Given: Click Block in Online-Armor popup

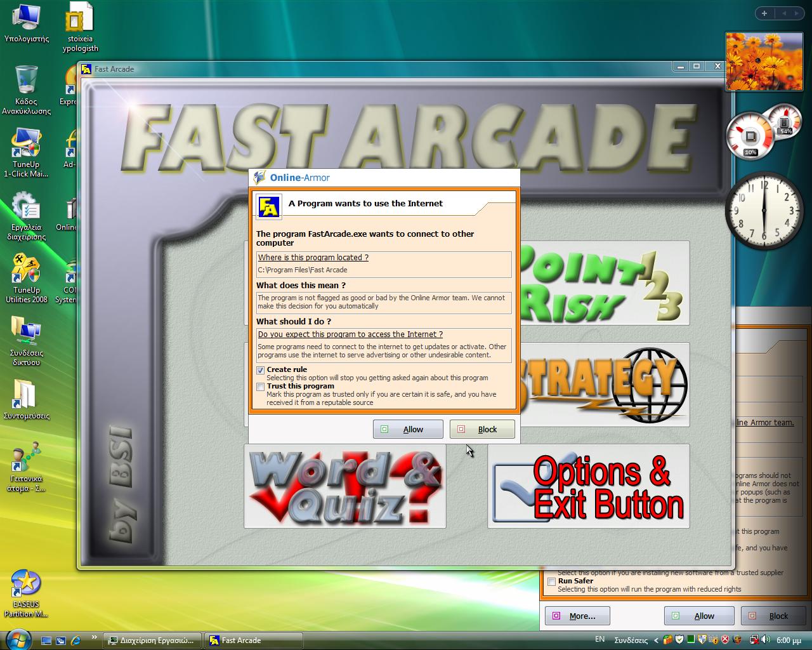Looking at the screenshot, I should 482,429.
